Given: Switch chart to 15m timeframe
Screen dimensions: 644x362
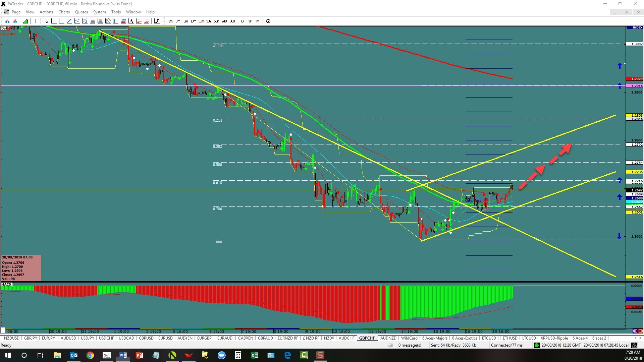Looking at the screenshot, I should (201, 21).
